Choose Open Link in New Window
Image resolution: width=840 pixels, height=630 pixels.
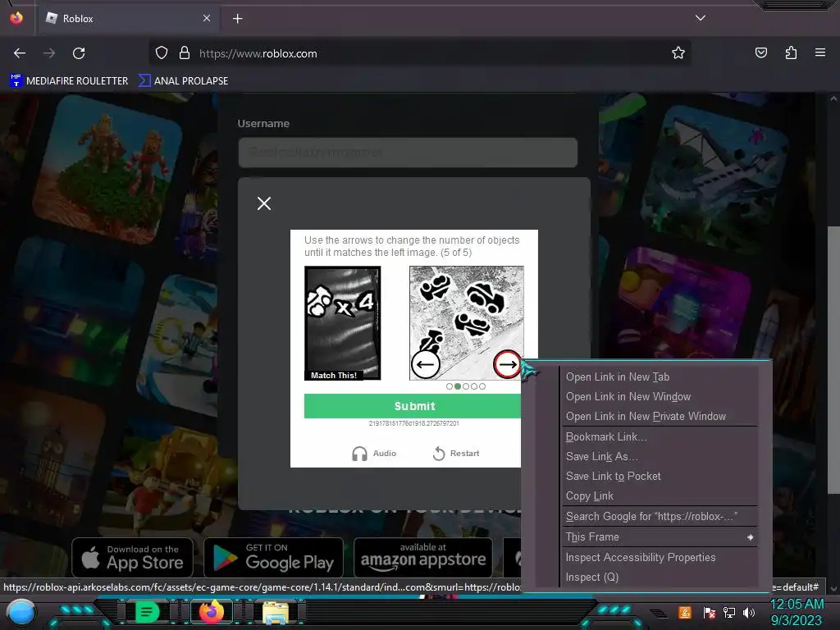click(x=660, y=397)
